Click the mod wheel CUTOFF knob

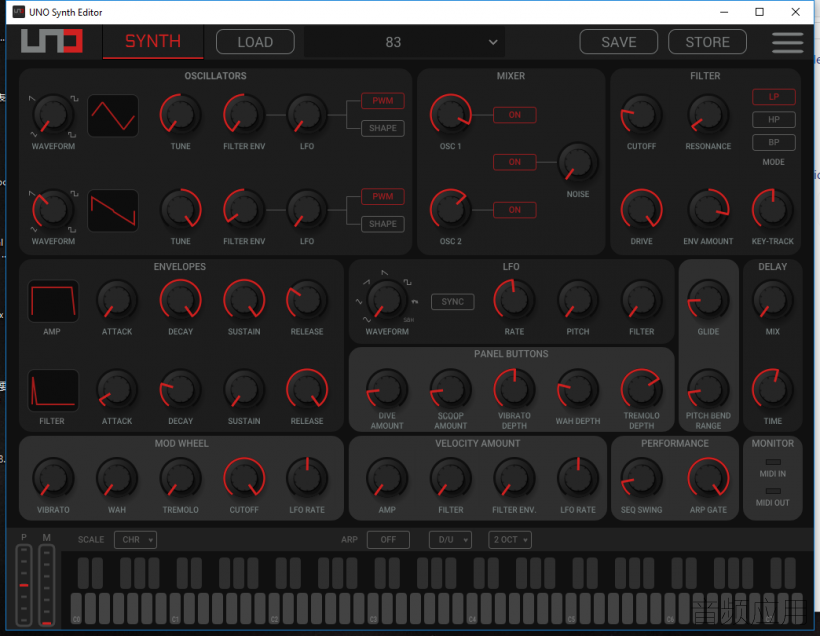(244, 479)
